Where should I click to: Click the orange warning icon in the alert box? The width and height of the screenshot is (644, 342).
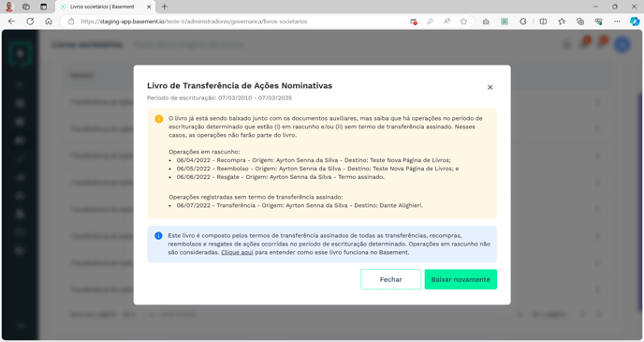click(158, 119)
